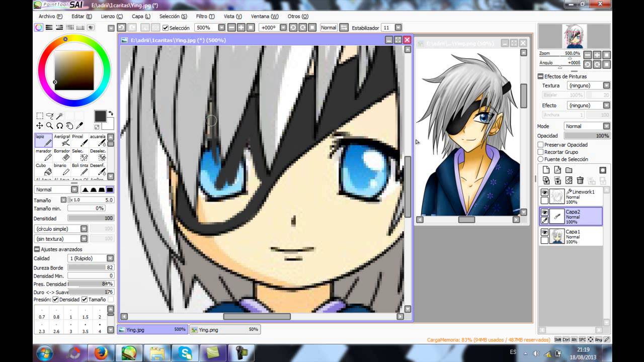Select the rectangular marquee selection tool
The width and height of the screenshot is (644, 362).
point(40,116)
